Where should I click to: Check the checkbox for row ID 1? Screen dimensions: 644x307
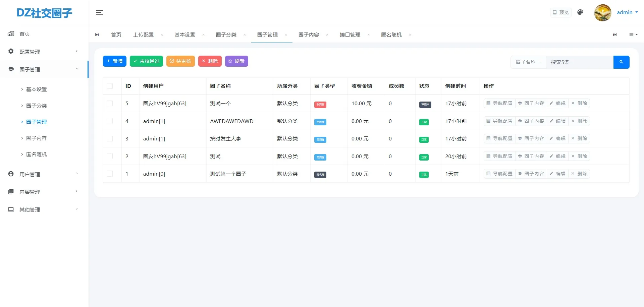click(110, 174)
